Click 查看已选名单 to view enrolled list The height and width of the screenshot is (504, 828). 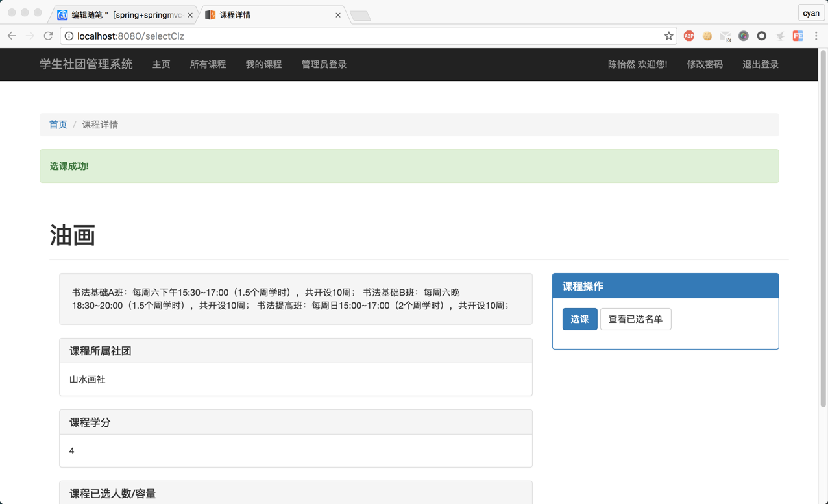pos(635,318)
